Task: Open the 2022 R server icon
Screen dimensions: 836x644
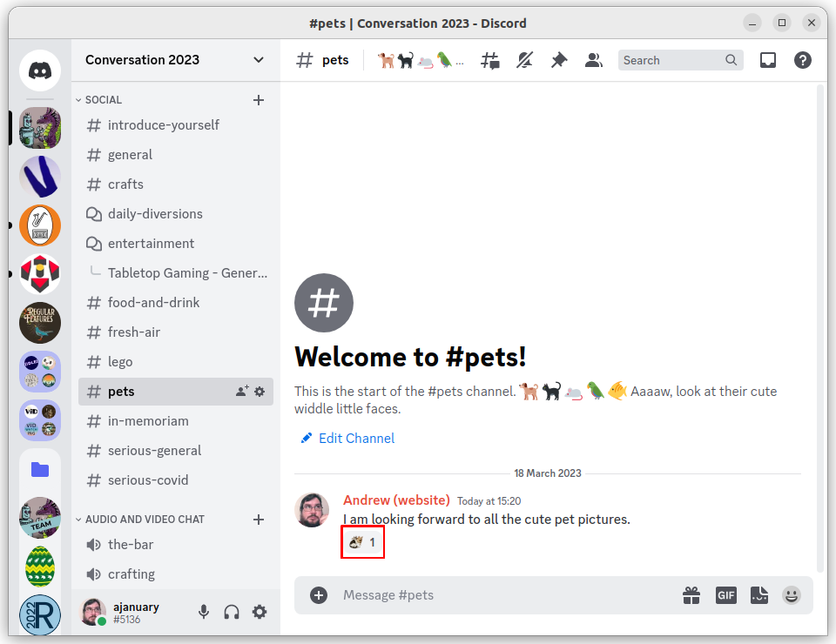Action: (x=40, y=614)
